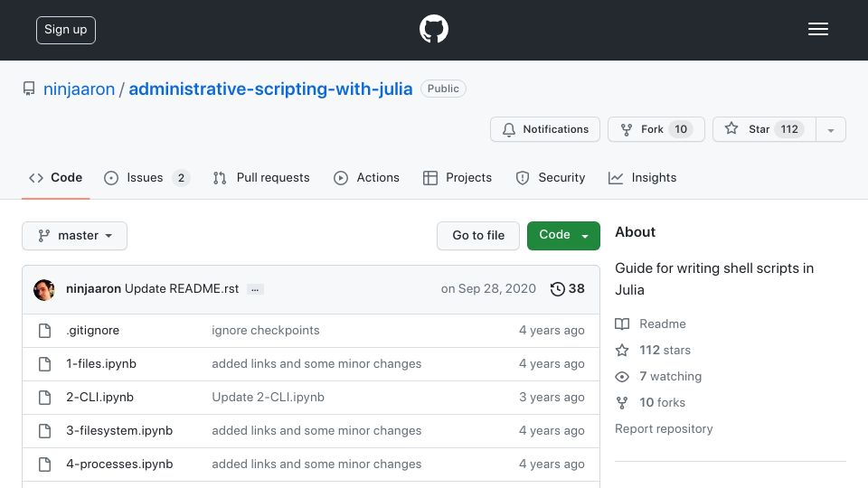Click the file icon next to .gitignore

[45, 331]
